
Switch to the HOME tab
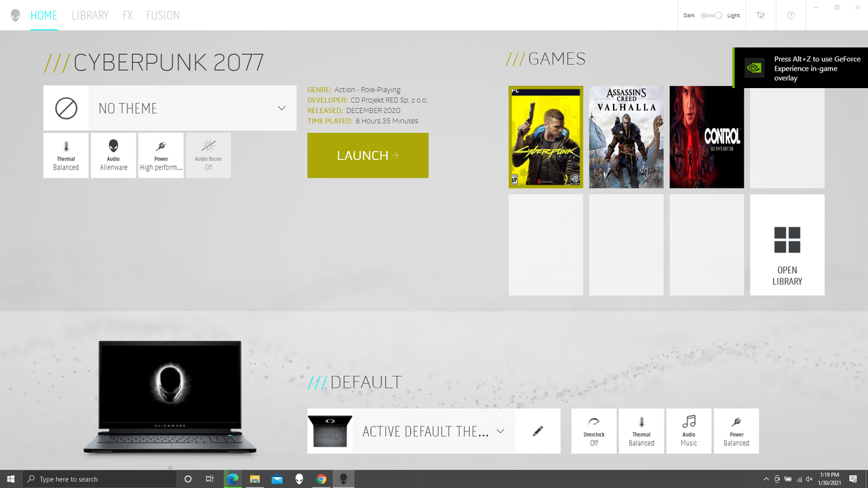pyautogui.click(x=43, y=15)
